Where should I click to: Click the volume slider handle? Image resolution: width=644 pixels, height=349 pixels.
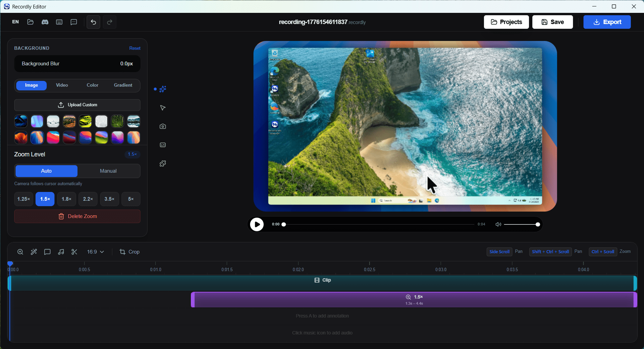(537, 224)
